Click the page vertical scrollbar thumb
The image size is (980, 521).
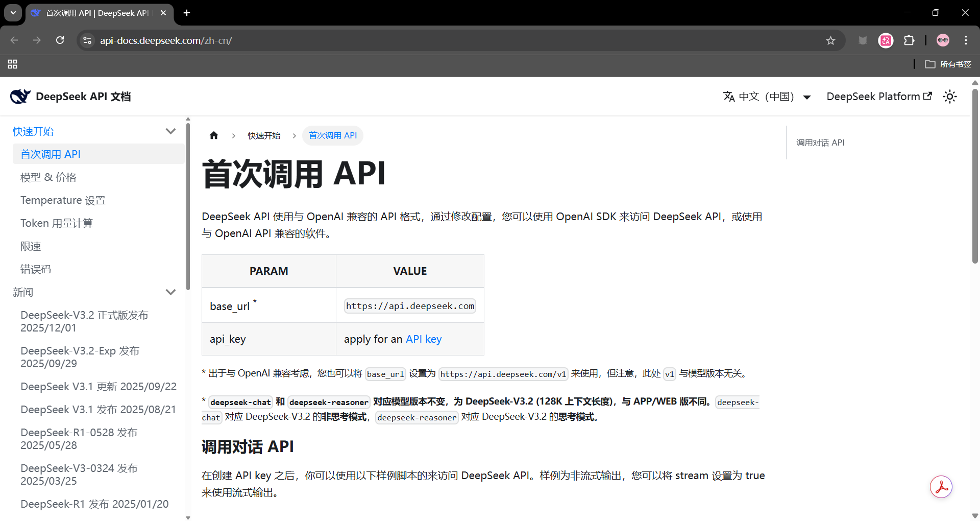975,176
